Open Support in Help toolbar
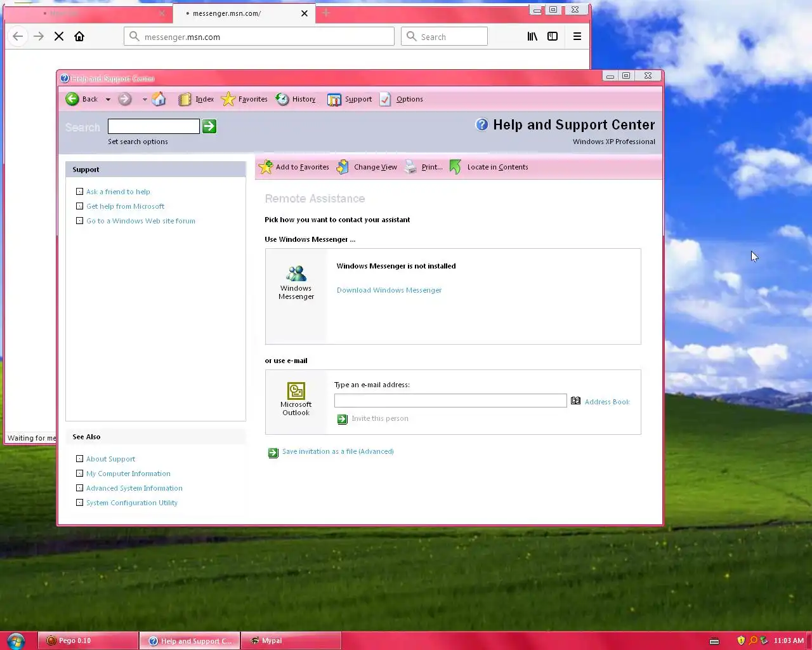Viewport: 812px width, 650px height. point(350,99)
